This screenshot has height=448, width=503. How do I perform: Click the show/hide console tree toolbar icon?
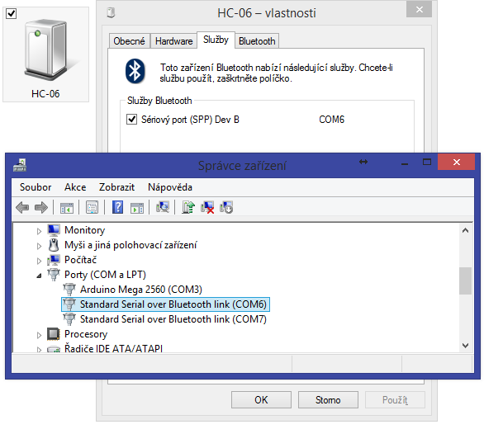(x=67, y=208)
